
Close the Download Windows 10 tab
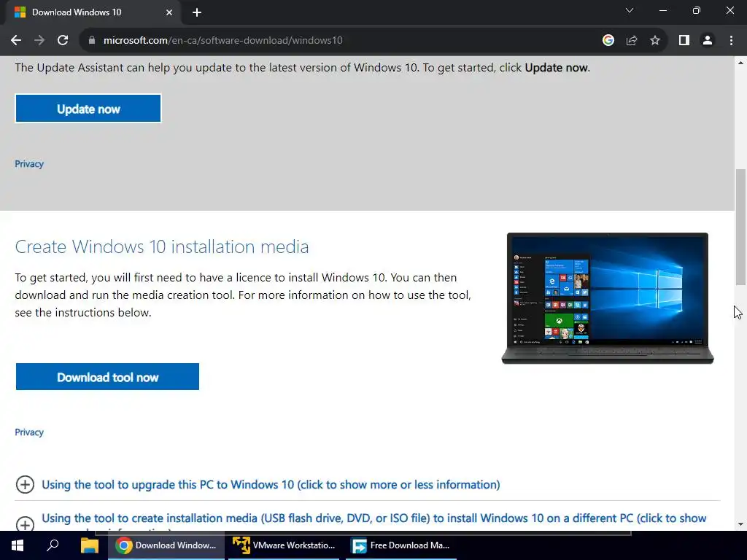pos(169,12)
